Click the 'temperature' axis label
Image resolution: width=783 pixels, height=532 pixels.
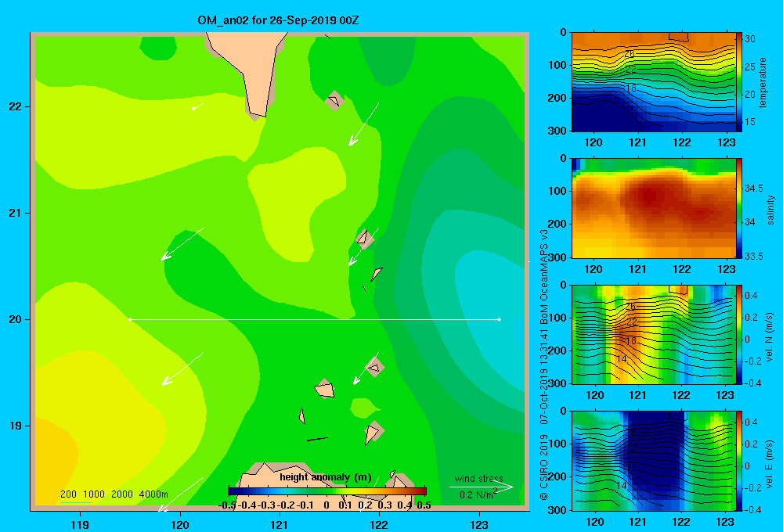click(x=763, y=82)
